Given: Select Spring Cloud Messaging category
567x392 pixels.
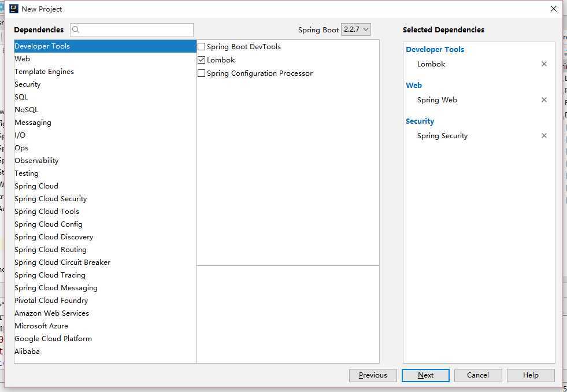Looking at the screenshot, I should (x=105, y=288).
